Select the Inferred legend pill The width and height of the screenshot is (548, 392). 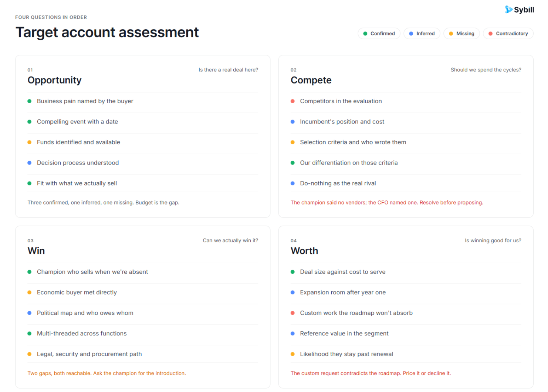tap(422, 34)
